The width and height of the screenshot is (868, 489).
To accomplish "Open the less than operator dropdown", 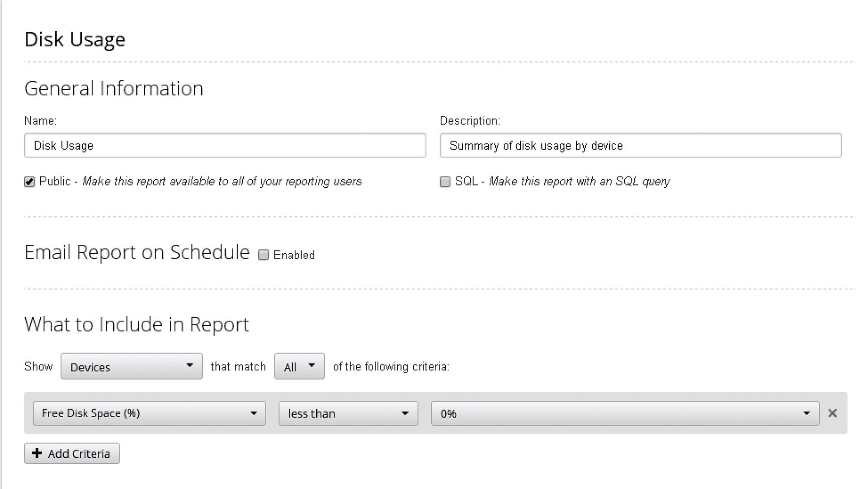I will point(348,413).
